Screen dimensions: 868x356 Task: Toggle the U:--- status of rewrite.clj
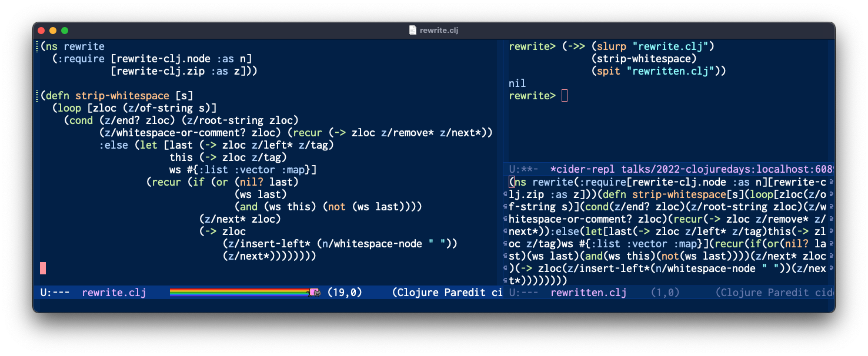click(55, 292)
